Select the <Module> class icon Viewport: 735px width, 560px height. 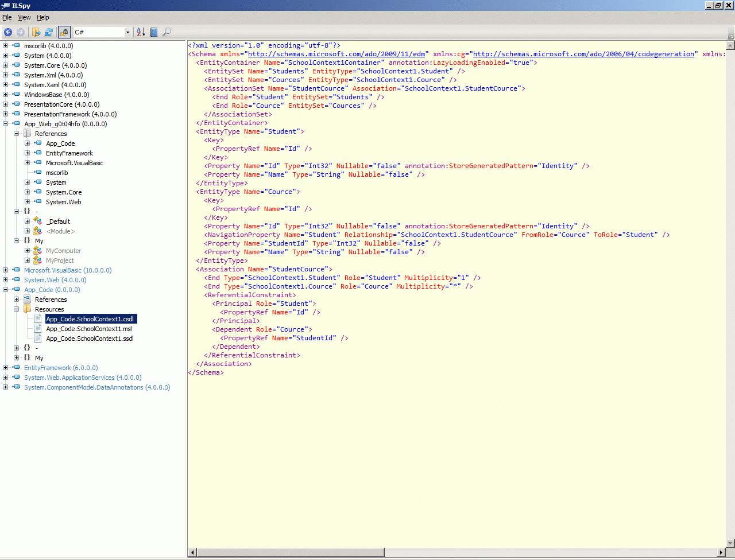tap(38, 231)
